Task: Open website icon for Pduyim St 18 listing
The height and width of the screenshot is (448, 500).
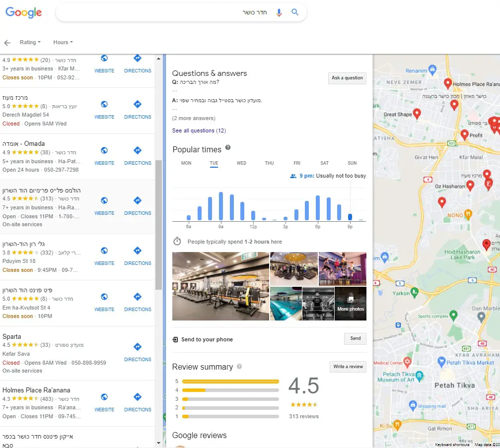Action: [104, 251]
